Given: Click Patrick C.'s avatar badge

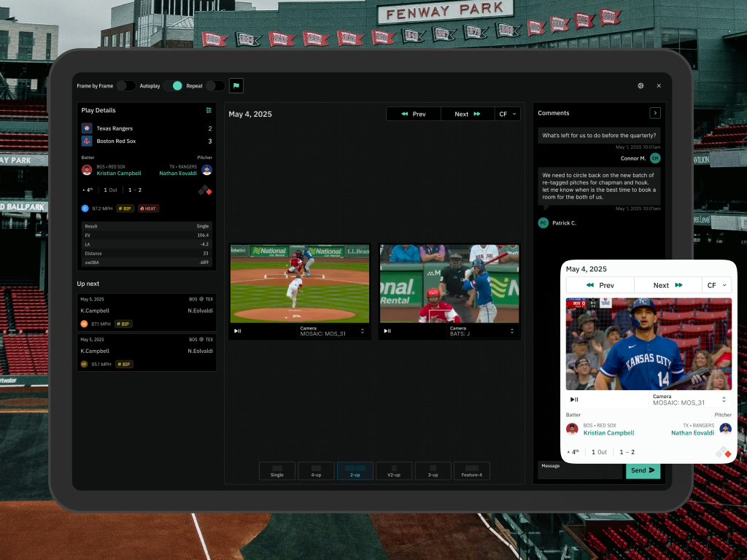Looking at the screenshot, I should coord(543,223).
